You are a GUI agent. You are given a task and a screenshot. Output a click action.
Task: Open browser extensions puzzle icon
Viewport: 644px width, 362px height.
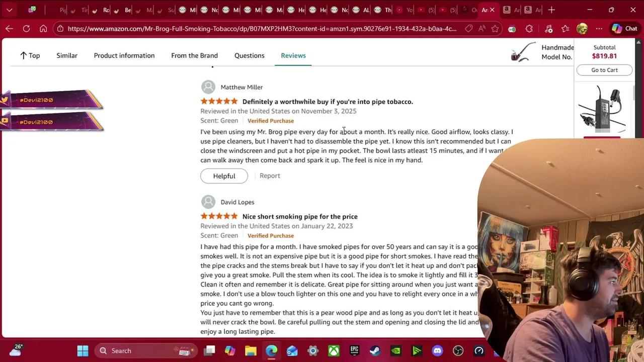529,29
